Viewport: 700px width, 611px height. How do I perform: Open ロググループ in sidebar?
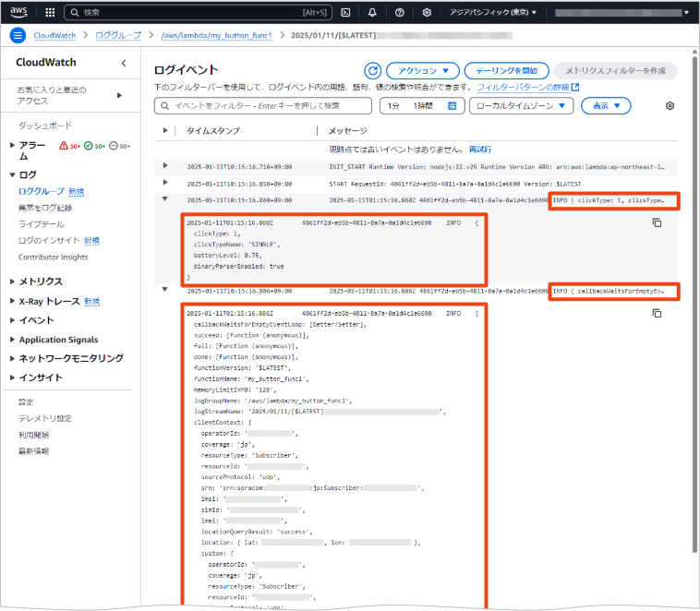point(41,191)
